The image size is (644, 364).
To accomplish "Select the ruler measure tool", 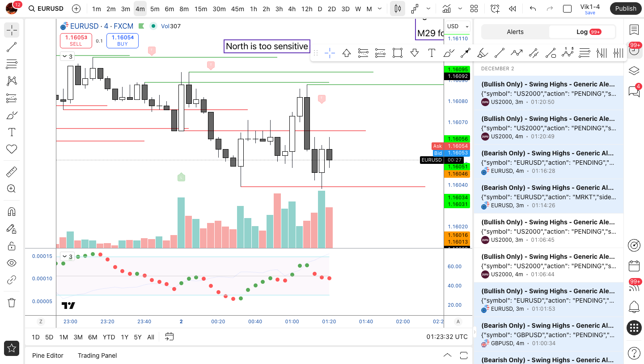I will point(12,171).
